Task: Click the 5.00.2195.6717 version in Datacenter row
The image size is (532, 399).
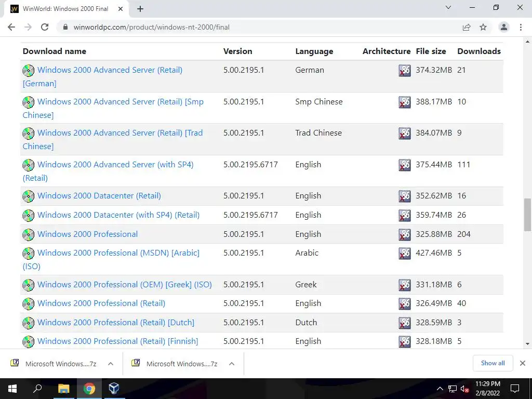Action: click(250, 215)
